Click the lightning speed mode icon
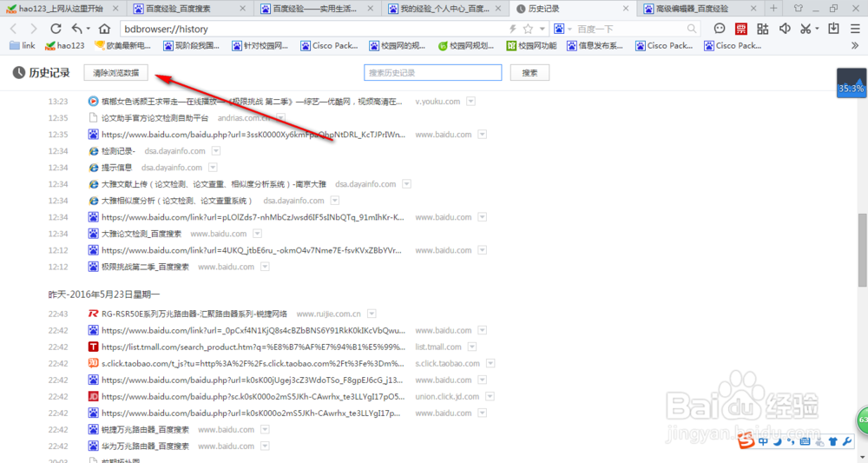This screenshot has height=463, width=868. point(513,29)
